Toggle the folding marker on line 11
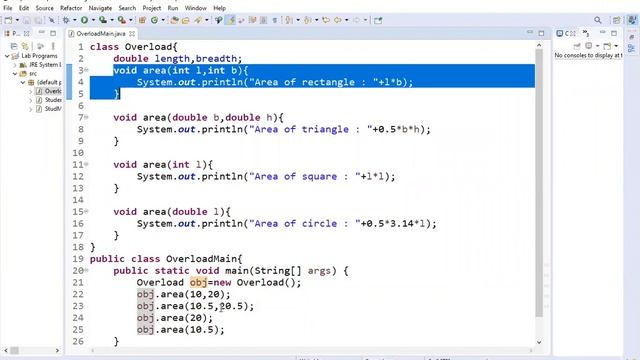The width and height of the screenshot is (640, 360). click(x=87, y=164)
